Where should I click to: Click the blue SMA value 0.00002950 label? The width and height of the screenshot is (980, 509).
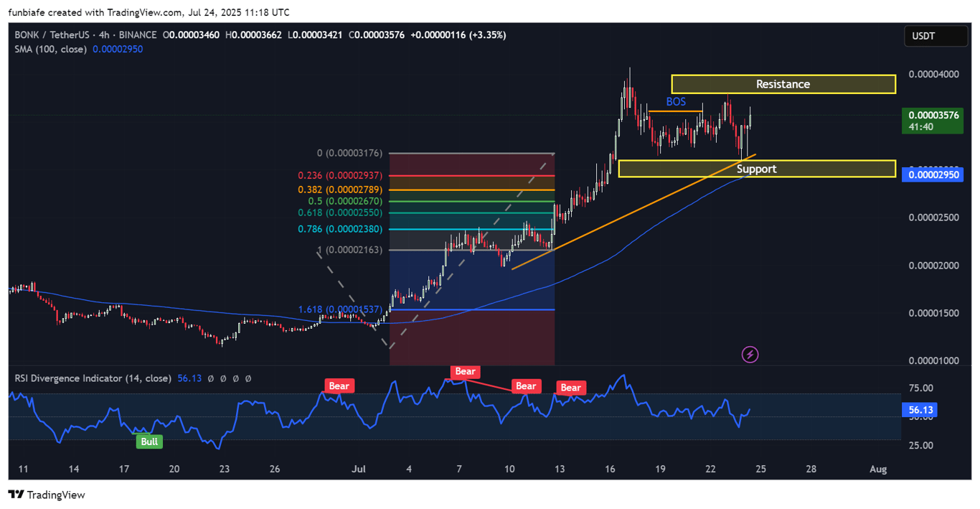coord(932,174)
